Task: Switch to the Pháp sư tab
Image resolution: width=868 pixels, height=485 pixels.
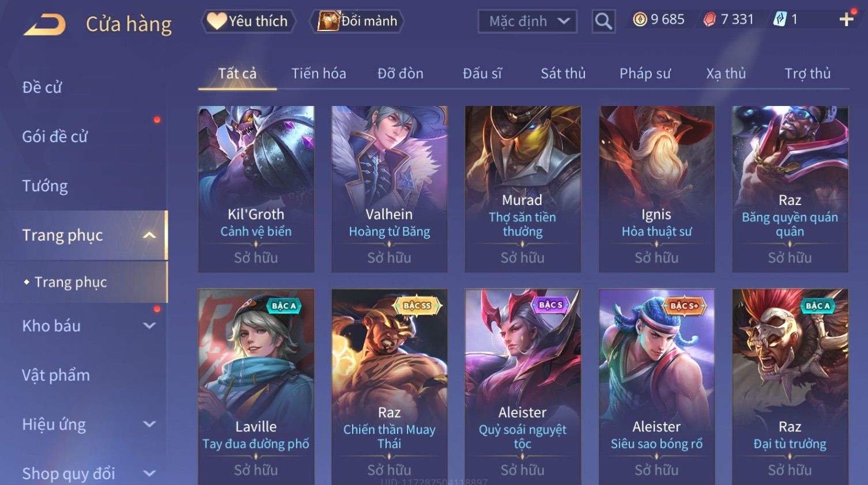Action: tap(645, 73)
